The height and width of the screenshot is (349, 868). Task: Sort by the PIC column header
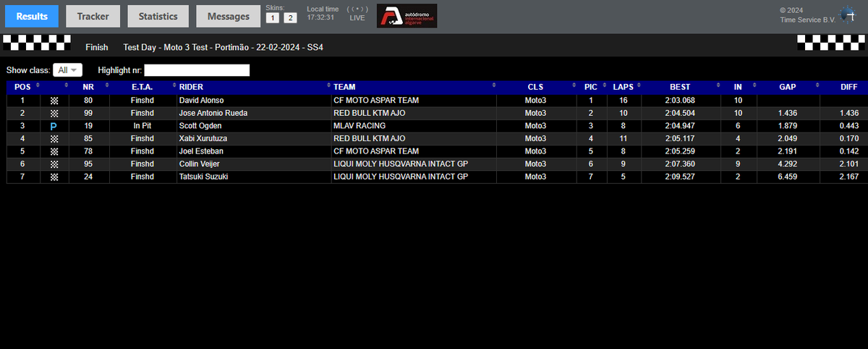coord(590,87)
